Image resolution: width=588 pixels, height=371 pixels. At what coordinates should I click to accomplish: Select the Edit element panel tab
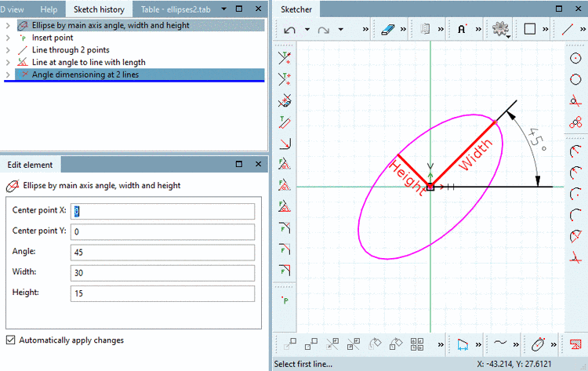tap(30, 165)
